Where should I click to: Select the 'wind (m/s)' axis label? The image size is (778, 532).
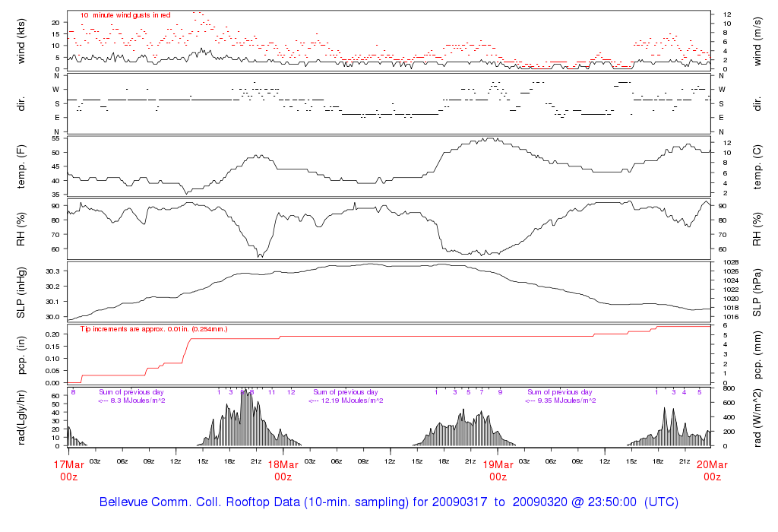click(x=757, y=41)
